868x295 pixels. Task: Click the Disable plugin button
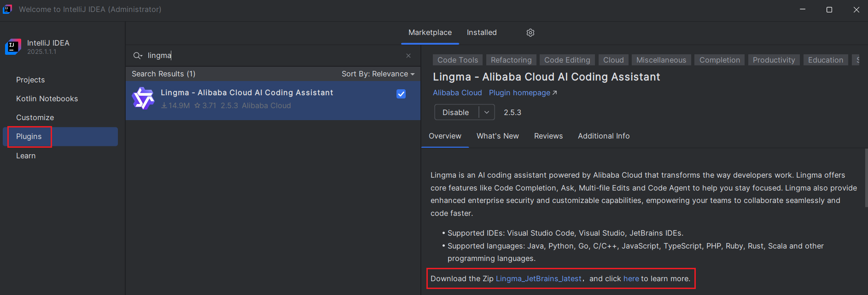coord(456,112)
